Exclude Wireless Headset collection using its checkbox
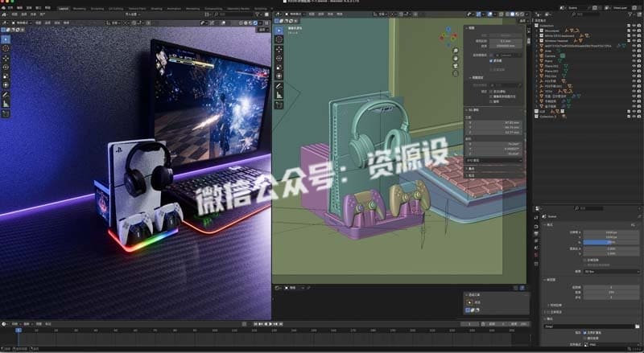 tap(629, 41)
